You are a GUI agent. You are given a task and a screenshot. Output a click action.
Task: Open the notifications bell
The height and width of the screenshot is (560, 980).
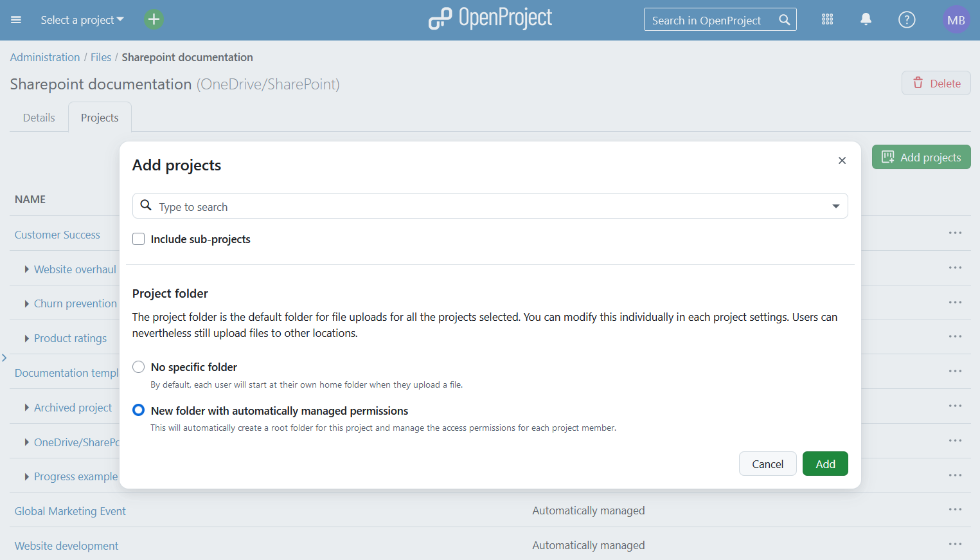(866, 20)
